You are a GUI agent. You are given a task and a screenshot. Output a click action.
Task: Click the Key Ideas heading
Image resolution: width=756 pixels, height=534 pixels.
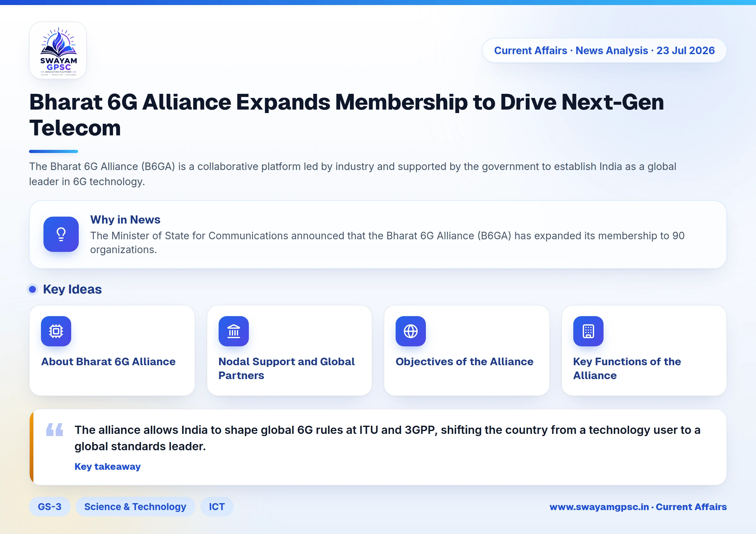pos(72,289)
